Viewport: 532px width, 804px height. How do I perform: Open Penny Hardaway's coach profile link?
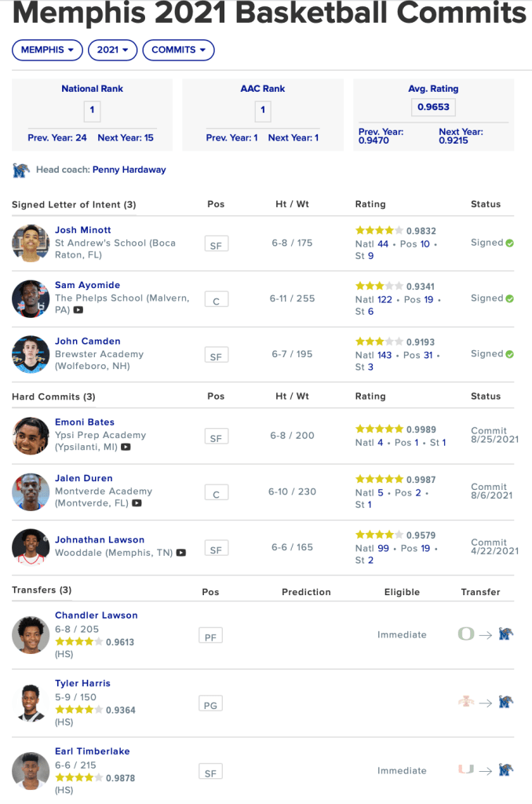tap(129, 170)
